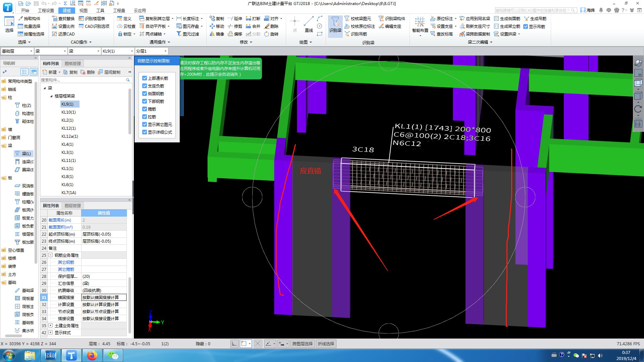644x362 pixels.
Task: Click 识别吊筋 recognize hanger bars
Action: click(356, 34)
